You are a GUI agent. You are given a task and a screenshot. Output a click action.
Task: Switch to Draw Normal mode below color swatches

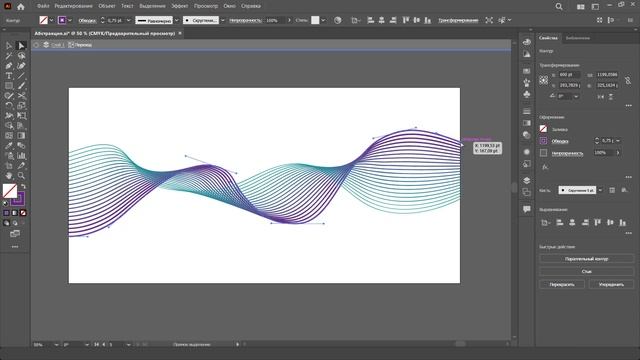[6, 223]
